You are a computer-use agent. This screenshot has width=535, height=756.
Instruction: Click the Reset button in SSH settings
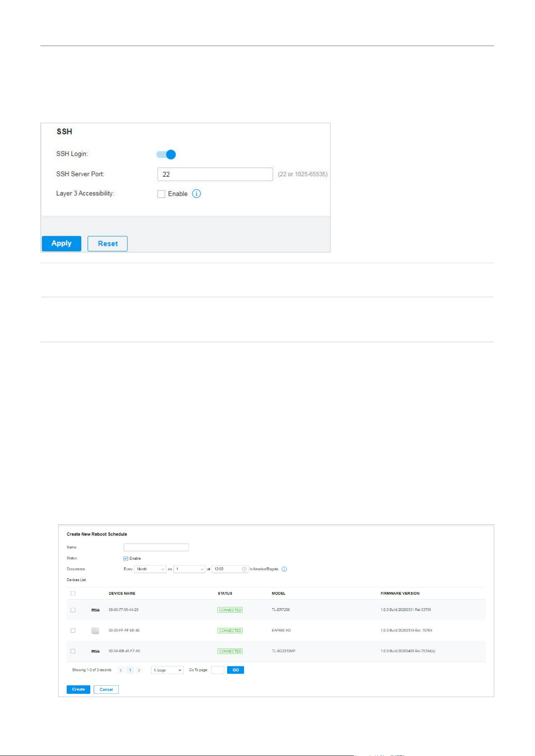point(107,244)
